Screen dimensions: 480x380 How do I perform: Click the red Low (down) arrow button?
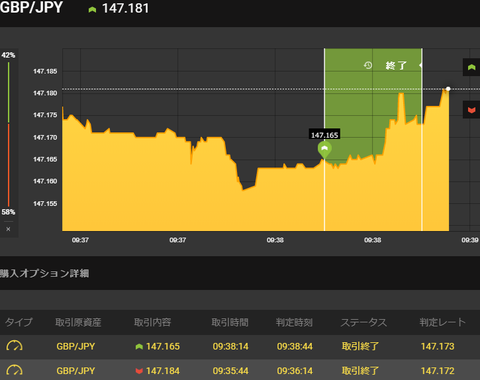tap(471, 110)
